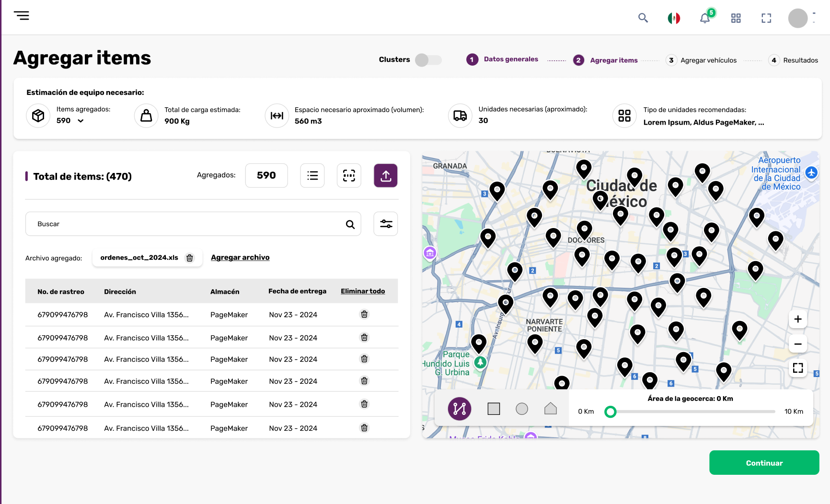The height and width of the screenshot is (504, 830).
Task: Open the user profile menu
Action: click(798, 18)
